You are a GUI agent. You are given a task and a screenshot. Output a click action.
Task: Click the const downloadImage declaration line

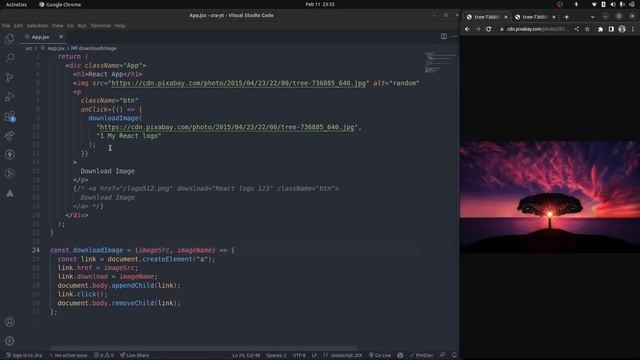(x=142, y=250)
